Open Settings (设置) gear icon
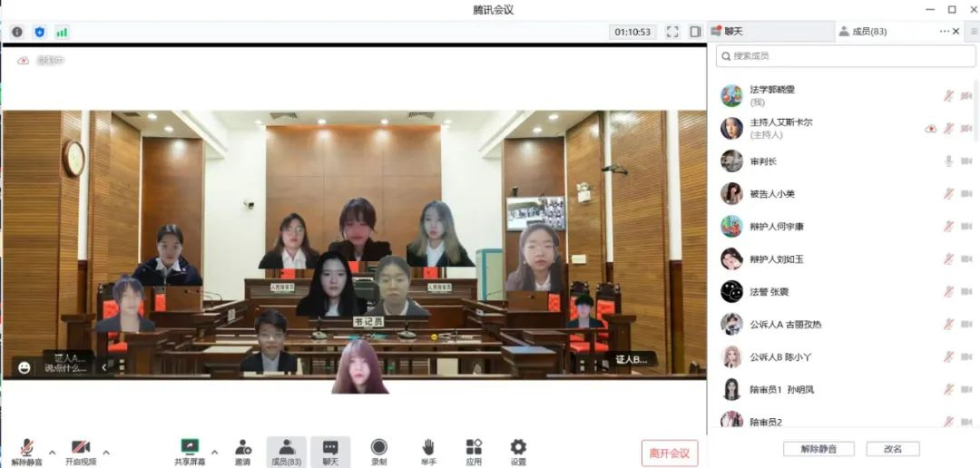Image resolution: width=980 pixels, height=468 pixels. pos(518,448)
